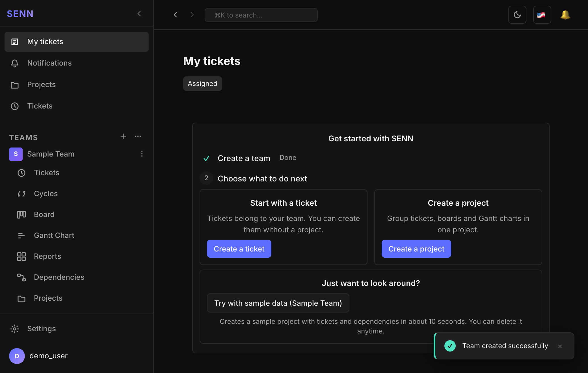Click the SENN logo
Image resolution: width=588 pixels, height=373 pixels.
(20, 14)
